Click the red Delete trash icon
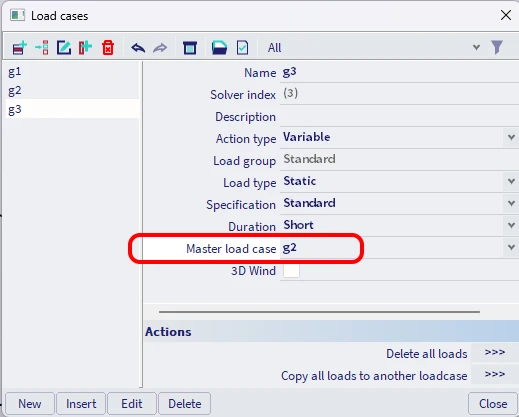 tap(108, 48)
